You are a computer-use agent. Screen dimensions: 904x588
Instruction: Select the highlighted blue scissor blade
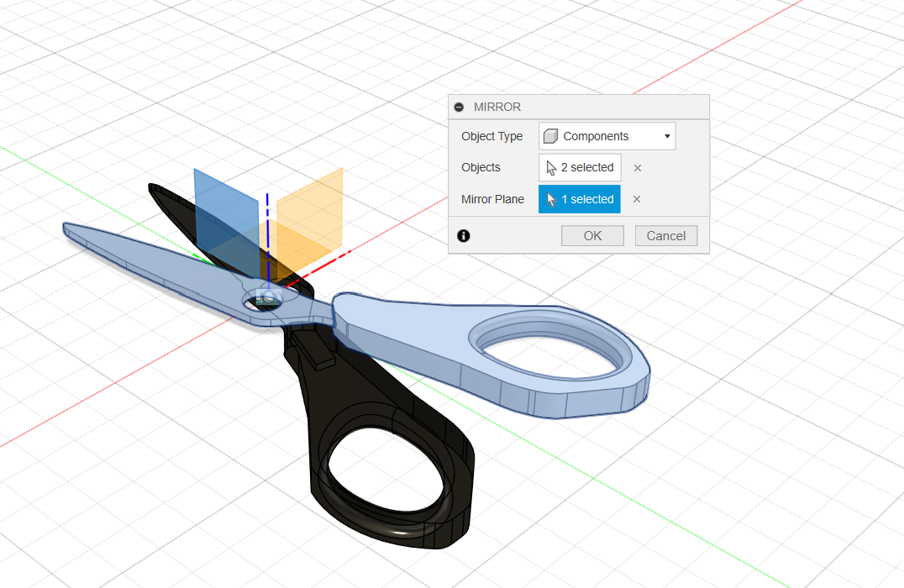tap(151, 260)
